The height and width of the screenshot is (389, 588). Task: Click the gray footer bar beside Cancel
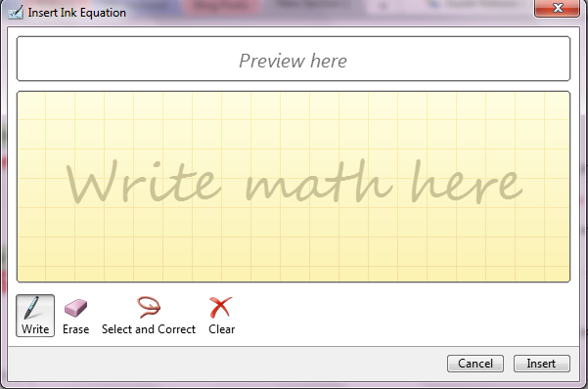[x=225, y=364]
